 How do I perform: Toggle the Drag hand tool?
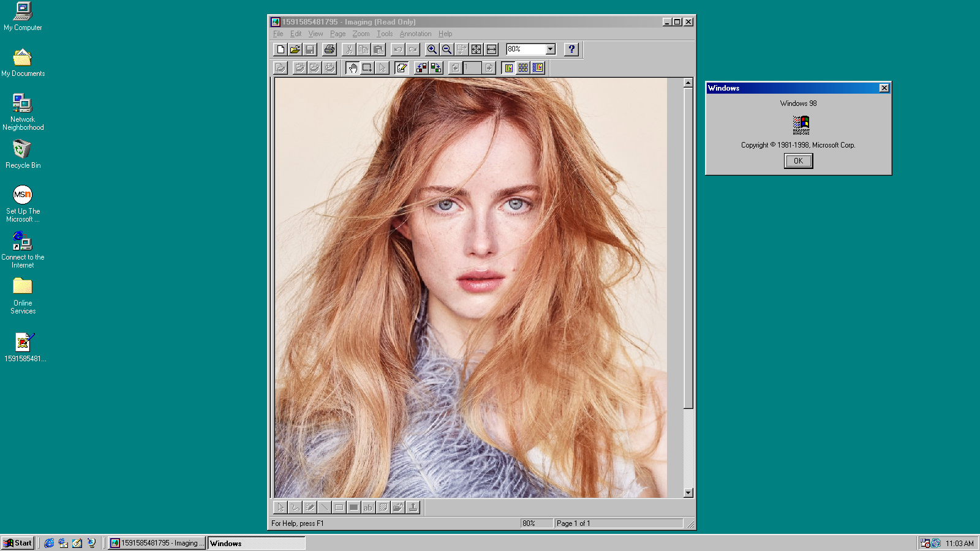pos(353,68)
